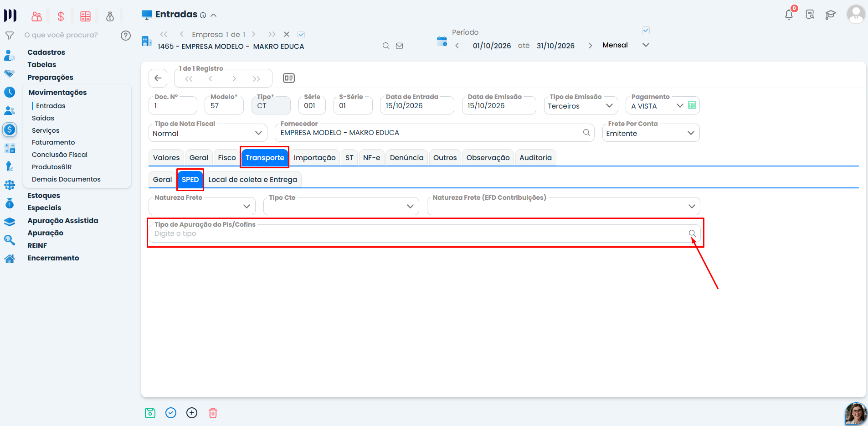Search company with magnifier icon

point(386,46)
